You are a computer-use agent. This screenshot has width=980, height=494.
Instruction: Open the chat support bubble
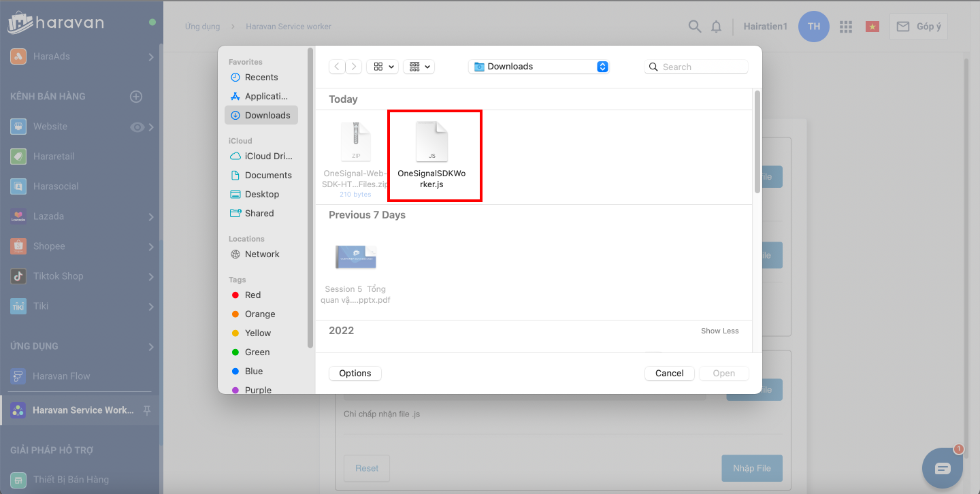(943, 468)
